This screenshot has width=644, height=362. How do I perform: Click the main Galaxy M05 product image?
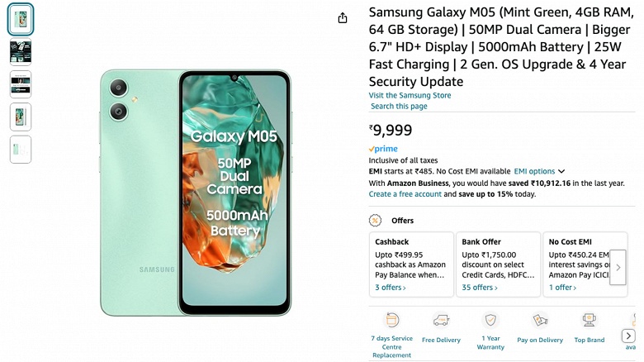click(196, 192)
